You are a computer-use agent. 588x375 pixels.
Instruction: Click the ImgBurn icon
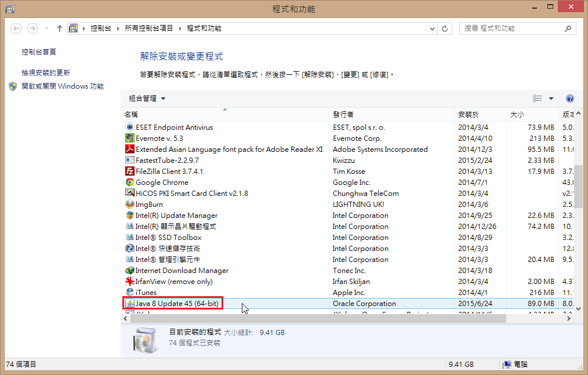pyautogui.click(x=130, y=205)
